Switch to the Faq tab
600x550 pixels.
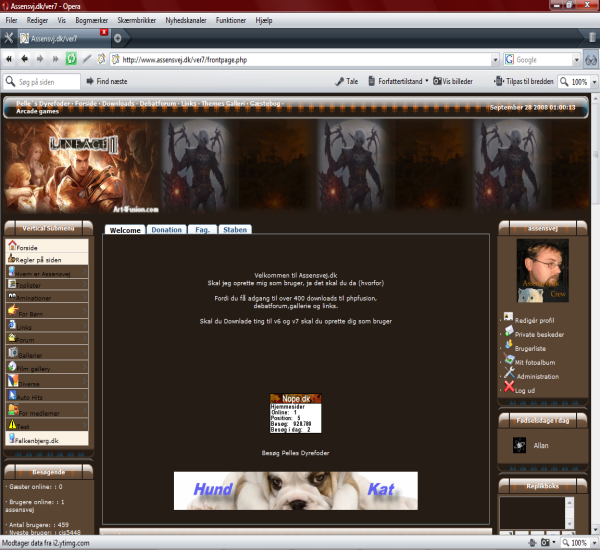click(x=202, y=230)
